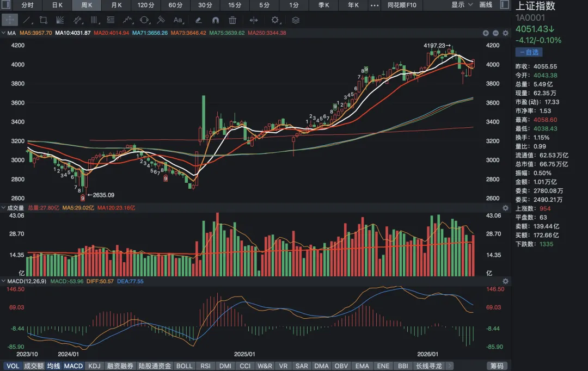This screenshot has height=371, width=588.
Task: Open MACD panel settings gear
Action: (x=505, y=281)
